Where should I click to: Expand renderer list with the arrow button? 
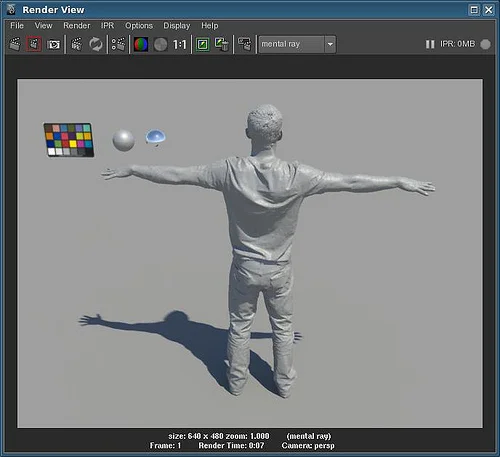pos(330,44)
